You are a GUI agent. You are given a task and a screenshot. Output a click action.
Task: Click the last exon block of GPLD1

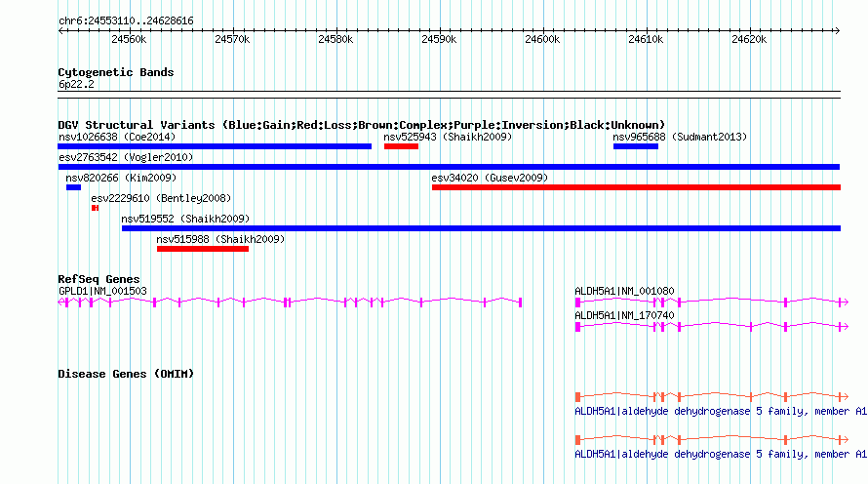point(521,302)
